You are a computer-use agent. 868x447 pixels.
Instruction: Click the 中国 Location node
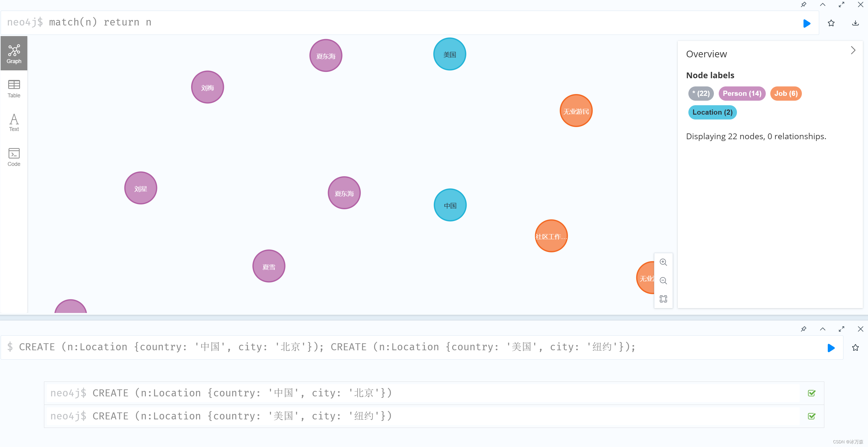(x=450, y=205)
